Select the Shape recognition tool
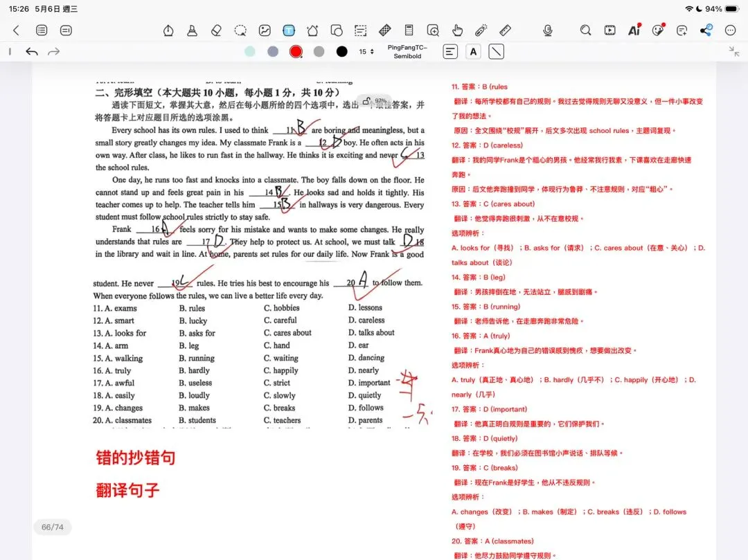Image resolution: width=748 pixels, height=560 pixels. (x=312, y=30)
